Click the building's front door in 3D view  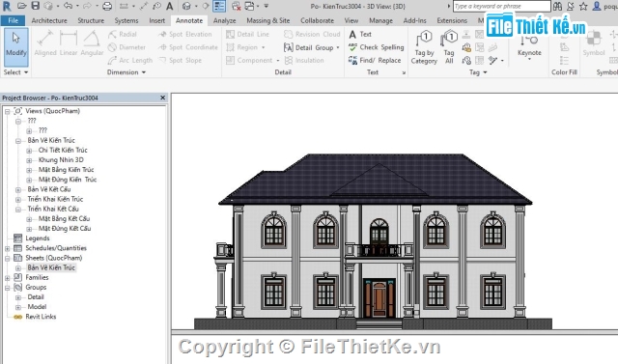pyautogui.click(x=379, y=298)
